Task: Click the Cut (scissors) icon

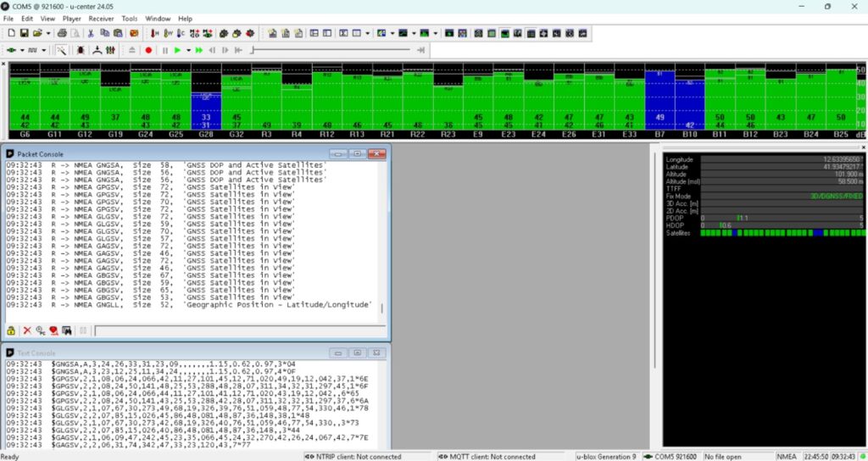Action: coord(91,33)
